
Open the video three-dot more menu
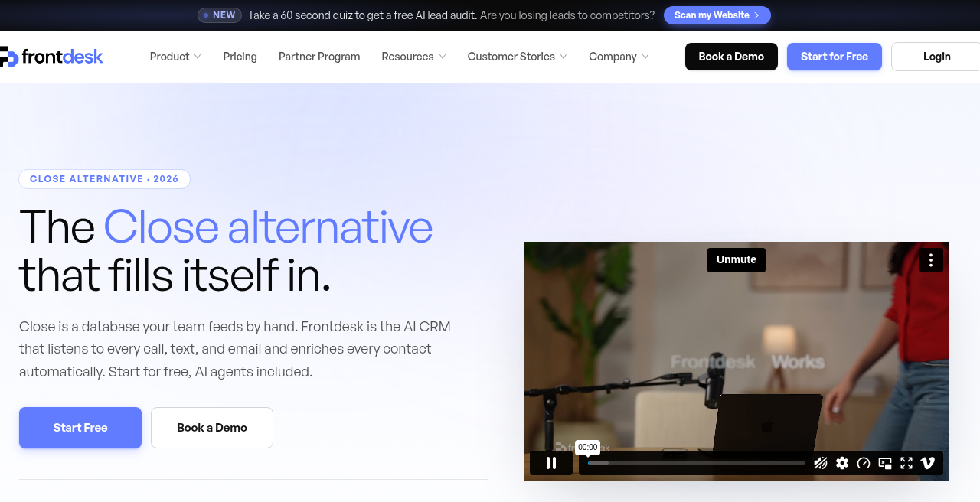931,260
